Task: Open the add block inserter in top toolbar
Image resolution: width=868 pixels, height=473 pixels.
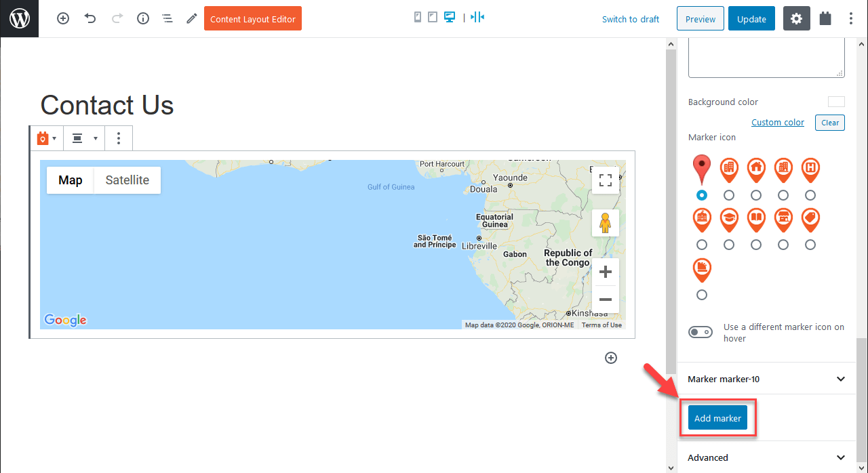Action: [x=63, y=19]
